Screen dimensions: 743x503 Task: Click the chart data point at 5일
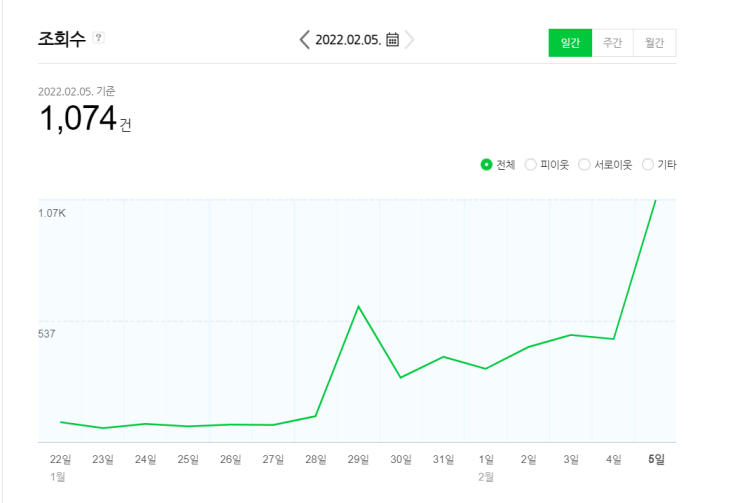point(656,200)
